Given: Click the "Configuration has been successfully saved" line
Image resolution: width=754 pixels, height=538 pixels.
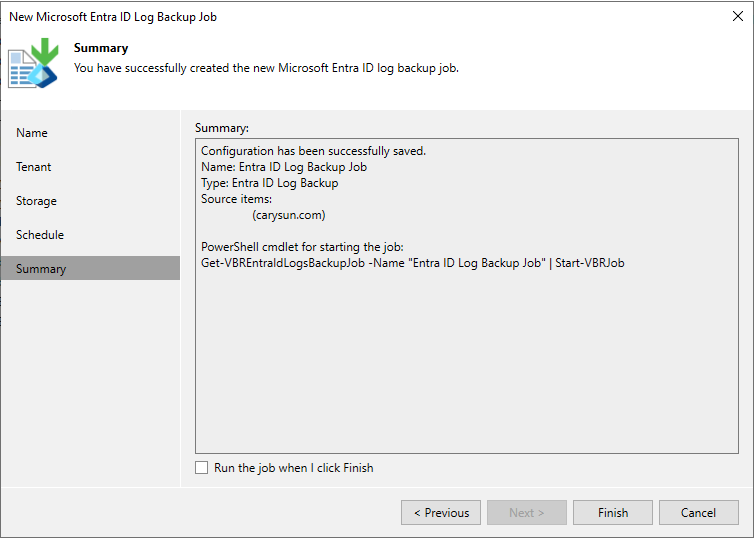Looking at the screenshot, I should pos(313,151).
